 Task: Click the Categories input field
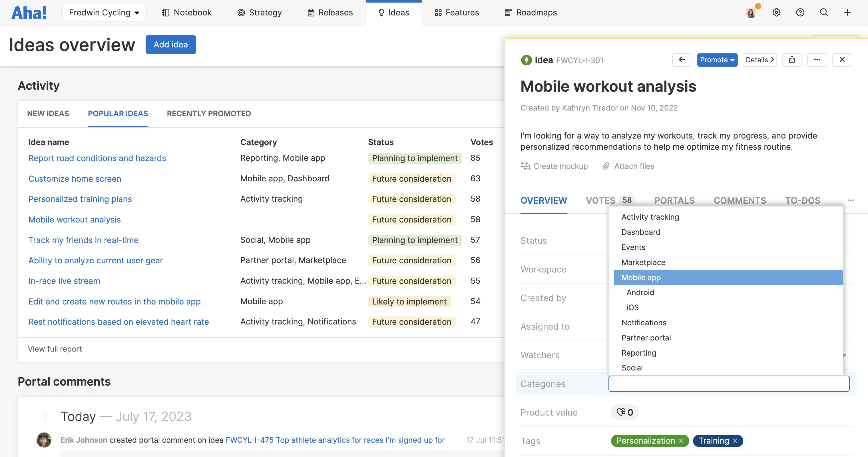[728, 384]
